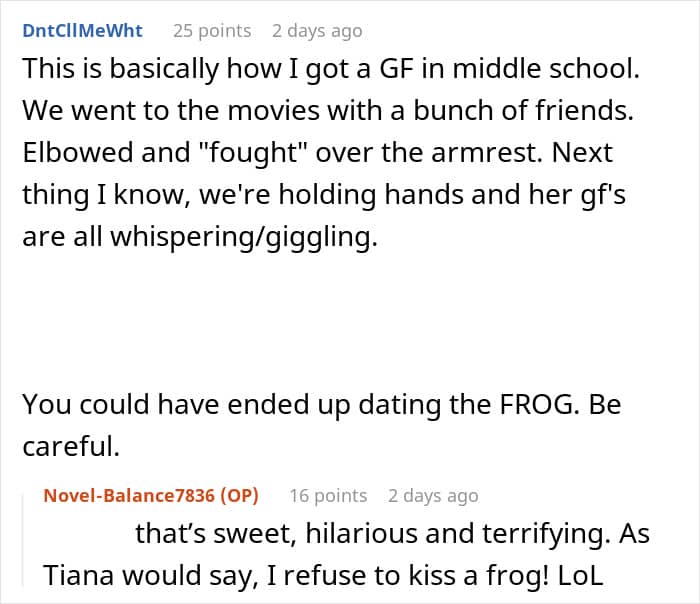700x604 pixels.
Task: Click the 25 points score
Action: pyautogui.click(x=212, y=30)
